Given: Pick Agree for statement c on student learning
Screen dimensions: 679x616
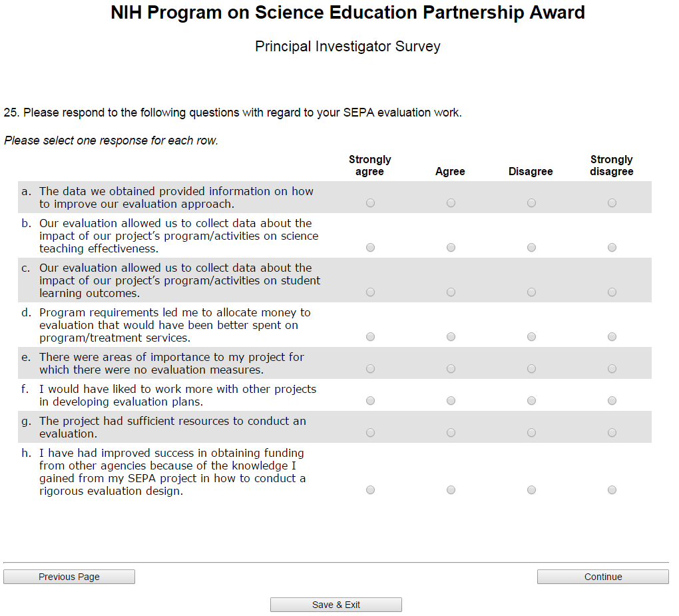Looking at the screenshot, I should pyautogui.click(x=451, y=292).
